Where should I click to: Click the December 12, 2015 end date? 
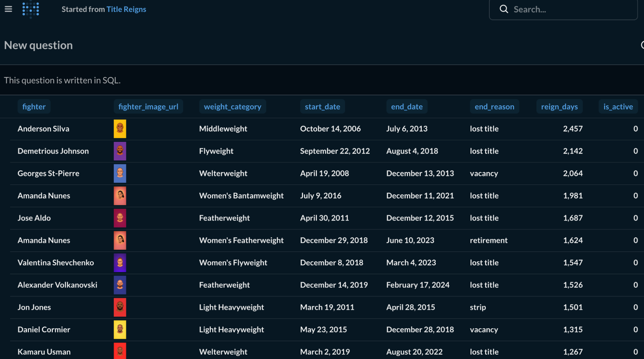pyautogui.click(x=420, y=218)
